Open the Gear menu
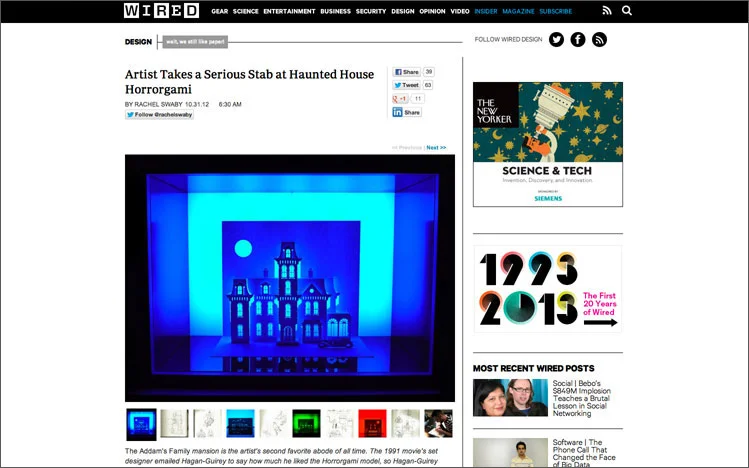This screenshot has height=468, width=749. pos(219,11)
